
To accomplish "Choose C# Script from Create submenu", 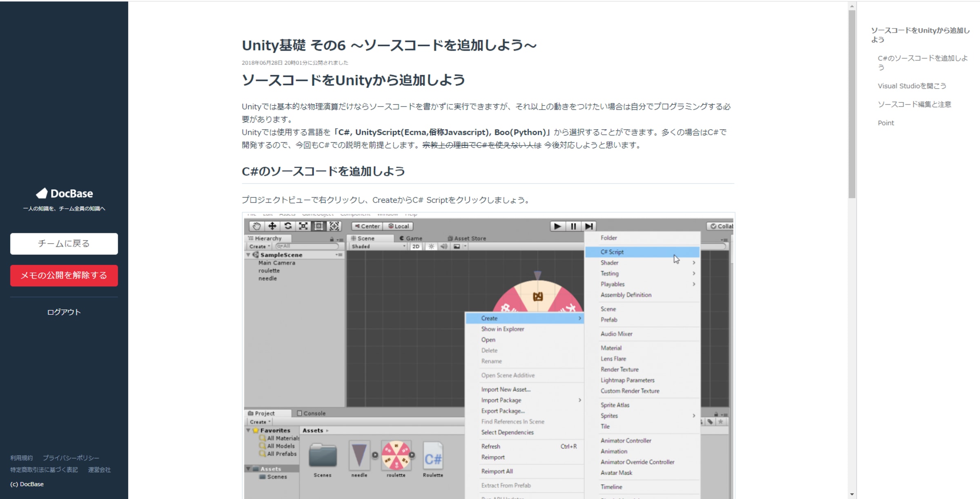I will 612,252.
